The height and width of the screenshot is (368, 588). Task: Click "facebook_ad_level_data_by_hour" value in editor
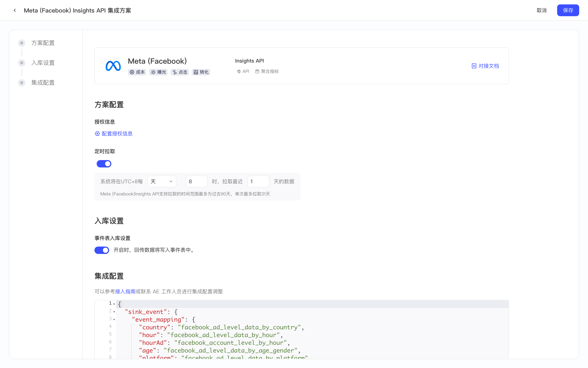pyautogui.click(x=224, y=335)
